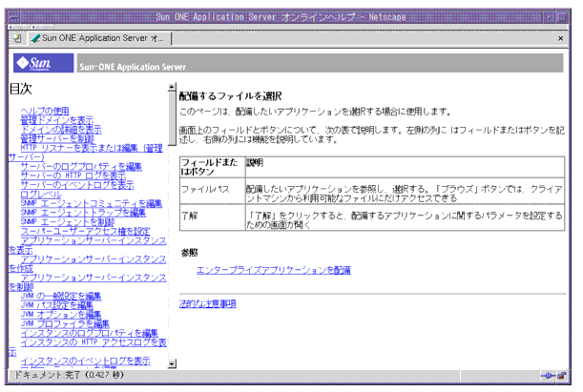Open "サーバーの HTTP ログを表示" link
Viewport: 583px width, 392px height.
pos(73,176)
